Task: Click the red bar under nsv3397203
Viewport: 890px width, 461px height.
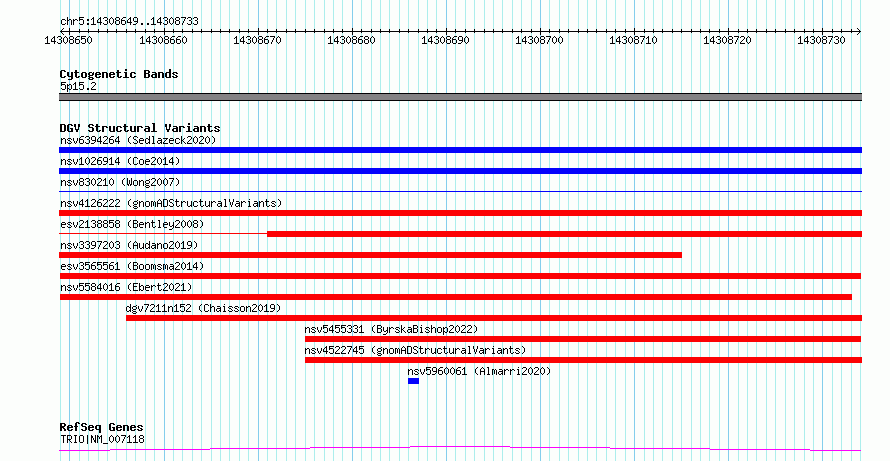Action: (370, 255)
